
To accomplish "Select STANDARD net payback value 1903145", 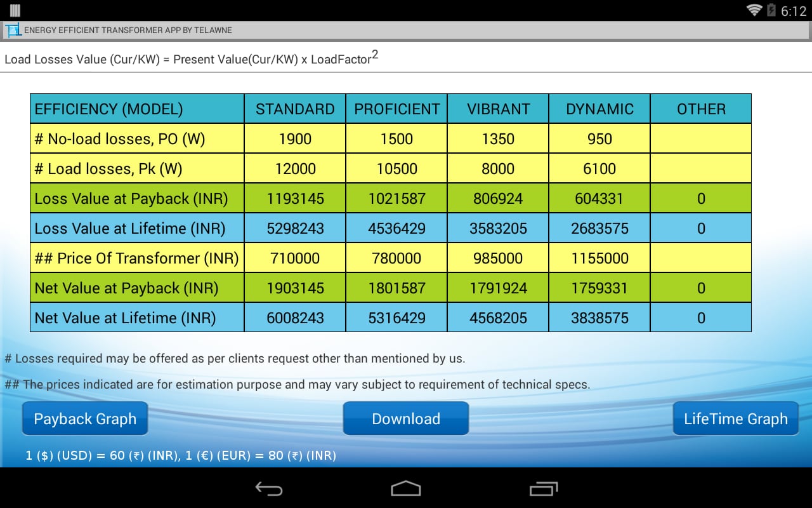I will point(295,288).
